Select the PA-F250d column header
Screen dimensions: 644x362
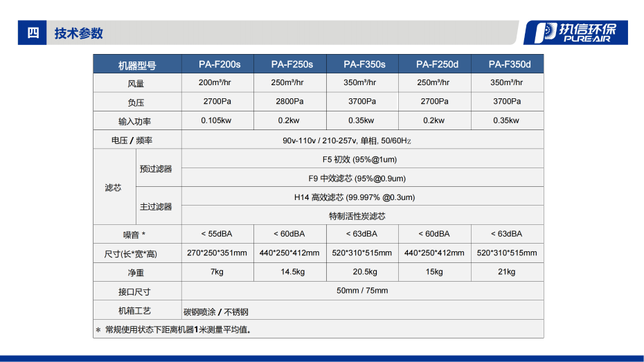pyautogui.click(x=436, y=64)
